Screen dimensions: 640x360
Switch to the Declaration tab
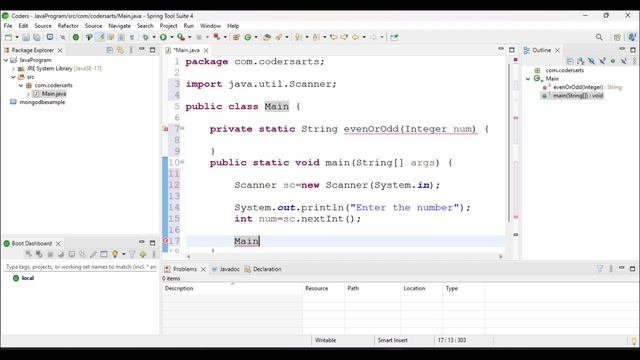263,269
